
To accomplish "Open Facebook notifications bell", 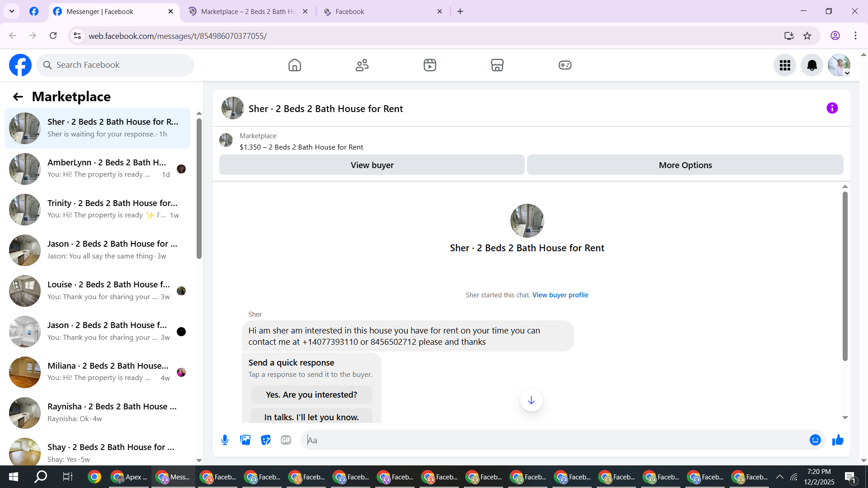I will coord(812,66).
